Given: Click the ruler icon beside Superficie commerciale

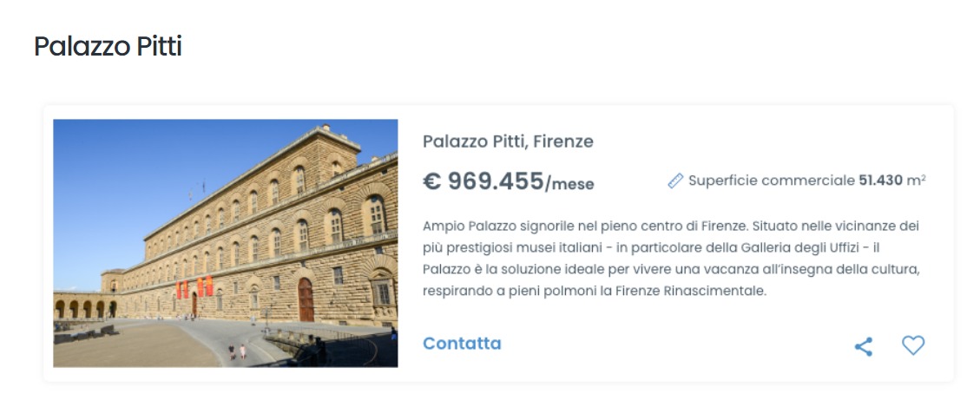Looking at the screenshot, I should click(x=675, y=181).
